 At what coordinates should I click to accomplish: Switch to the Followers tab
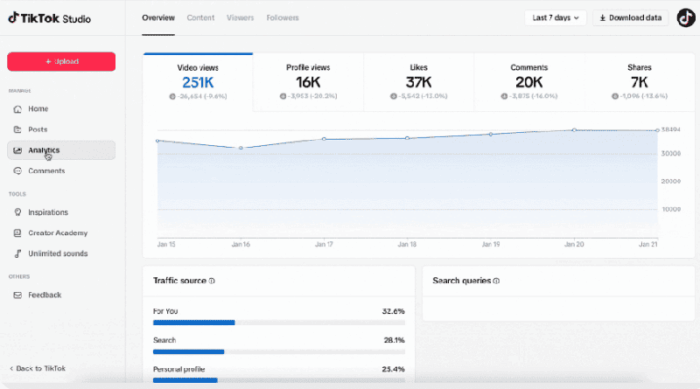coord(283,18)
